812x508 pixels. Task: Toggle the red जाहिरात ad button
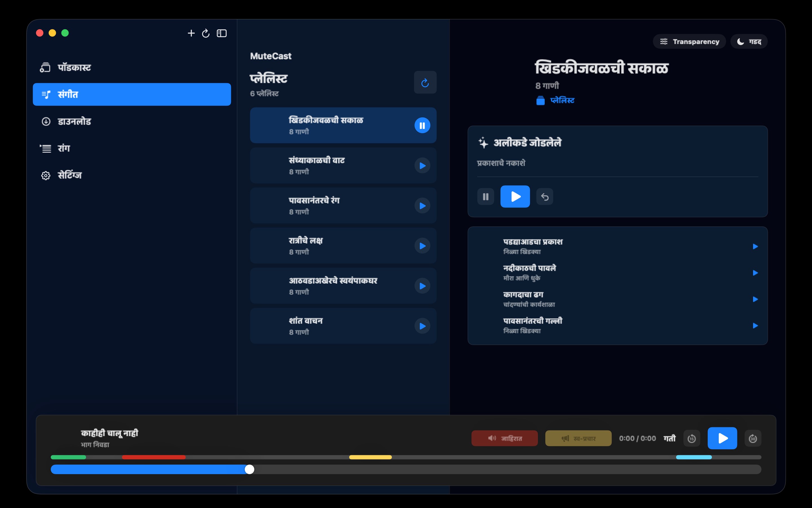coord(504,438)
